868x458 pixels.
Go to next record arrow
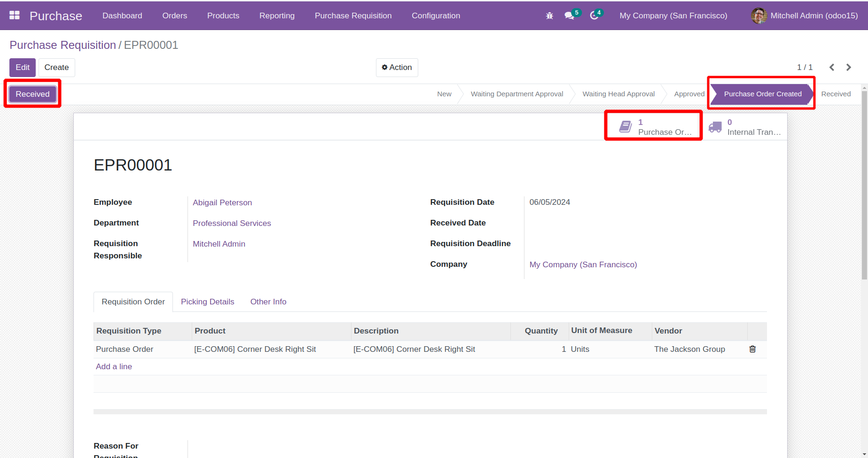(849, 67)
